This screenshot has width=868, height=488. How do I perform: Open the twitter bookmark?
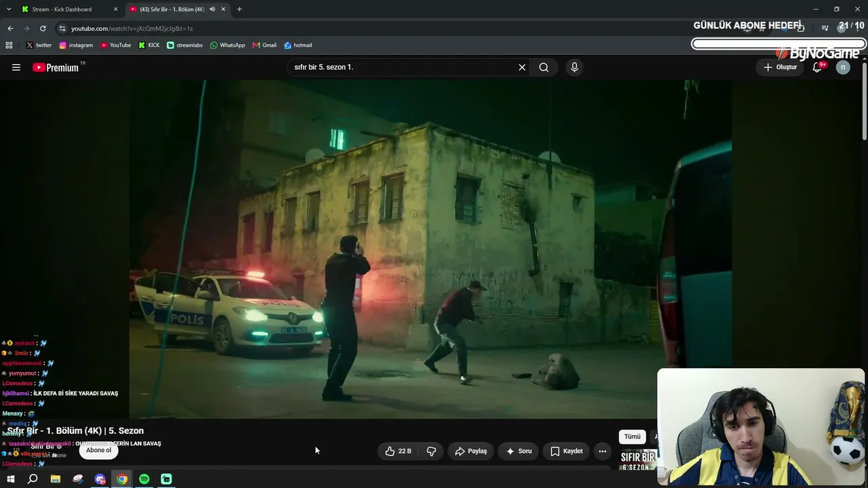click(x=39, y=45)
